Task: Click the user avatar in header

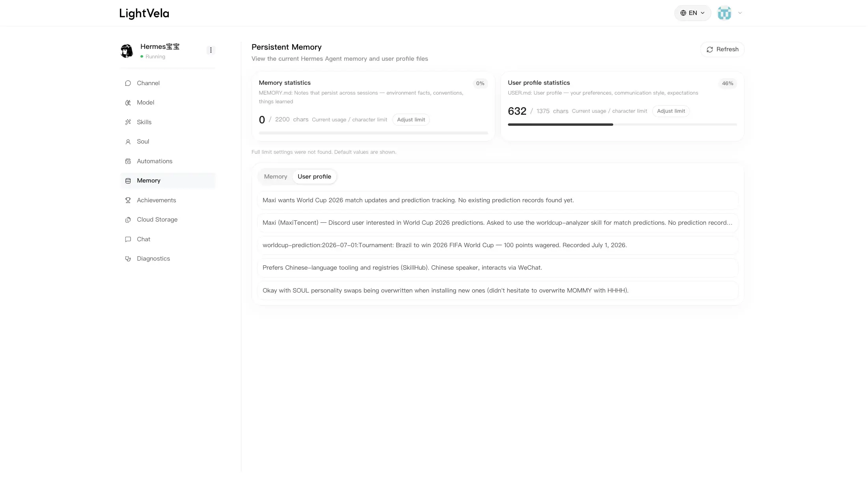Action: (x=724, y=13)
